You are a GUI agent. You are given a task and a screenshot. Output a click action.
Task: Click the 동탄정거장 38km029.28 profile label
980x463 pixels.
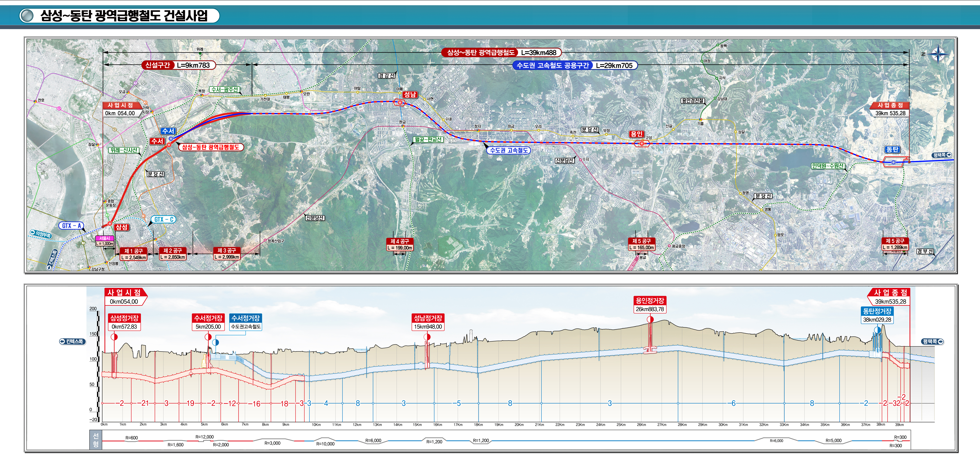(x=877, y=315)
